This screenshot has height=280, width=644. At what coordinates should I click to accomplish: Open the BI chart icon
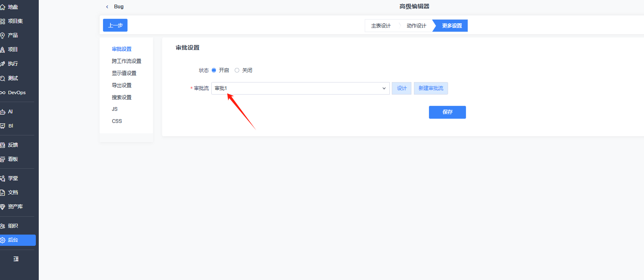pyautogui.click(x=3, y=126)
